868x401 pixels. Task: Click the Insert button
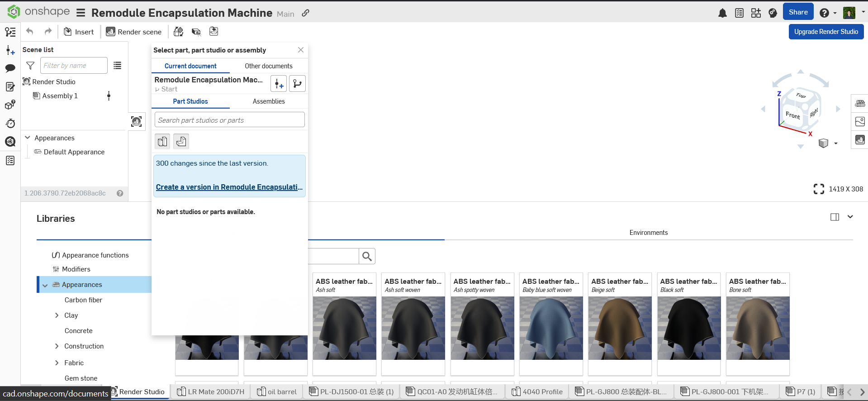(x=79, y=32)
